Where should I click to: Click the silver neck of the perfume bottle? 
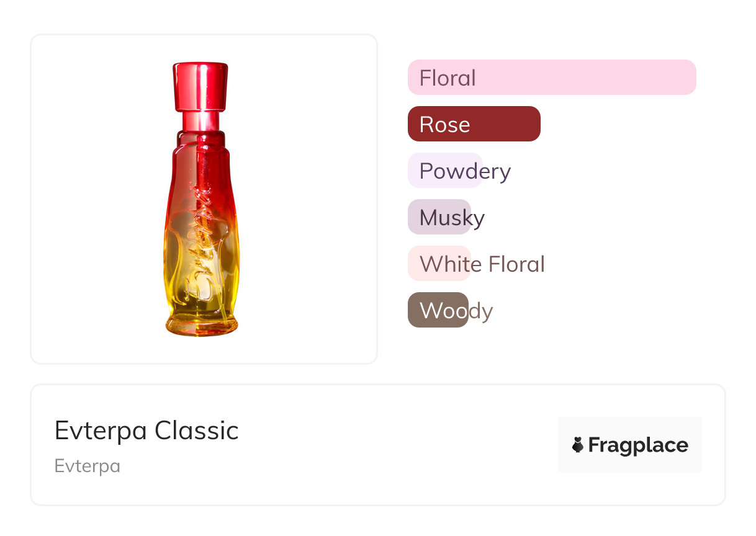[x=200, y=120]
